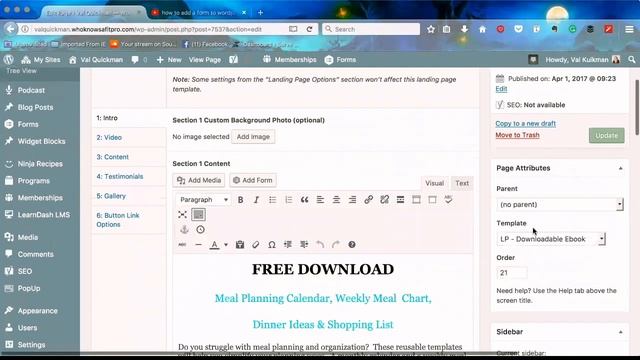Apply blockquote formatting
The image size is (640, 360).
point(304,200)
